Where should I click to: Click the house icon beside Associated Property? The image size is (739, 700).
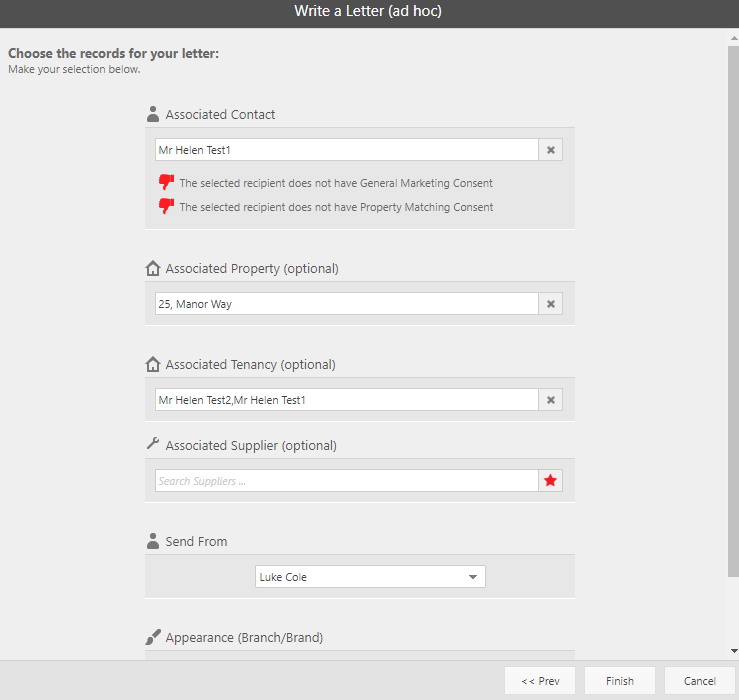click(153, 268)
